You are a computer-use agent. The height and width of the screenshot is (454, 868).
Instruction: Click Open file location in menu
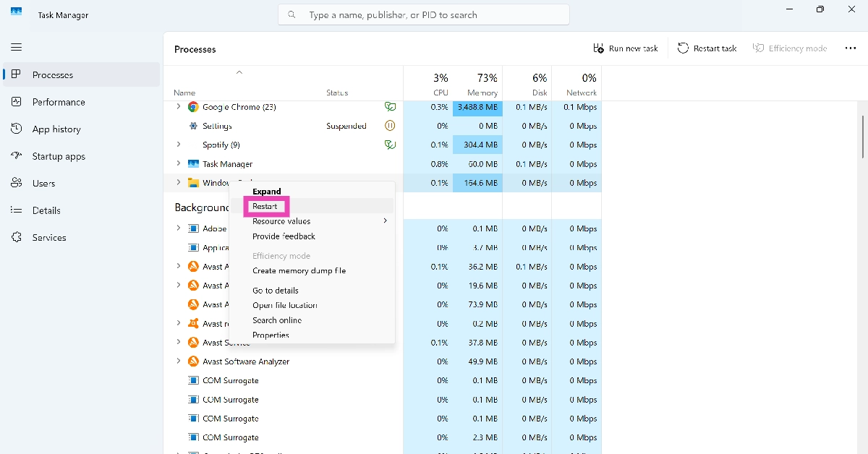(285, 305)
